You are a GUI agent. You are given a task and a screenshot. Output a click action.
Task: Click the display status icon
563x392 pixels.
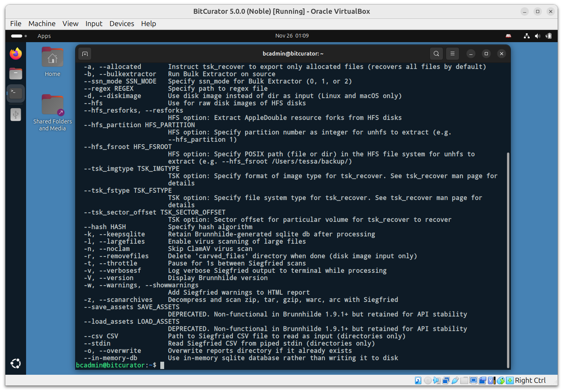(474, 380)
